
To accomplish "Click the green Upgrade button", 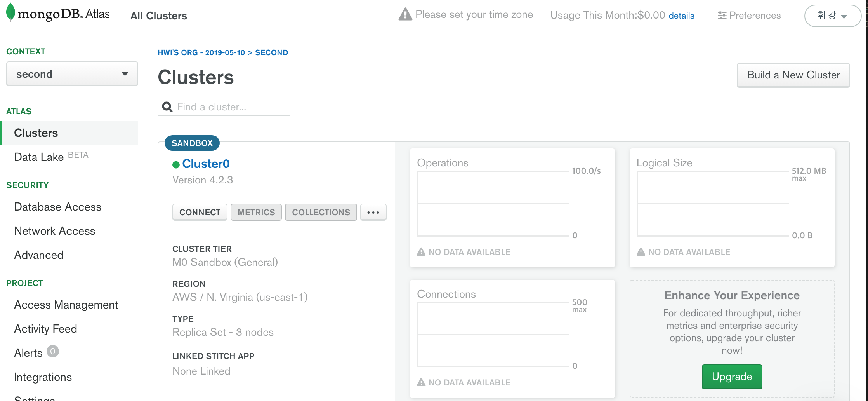I will (732, 377).
